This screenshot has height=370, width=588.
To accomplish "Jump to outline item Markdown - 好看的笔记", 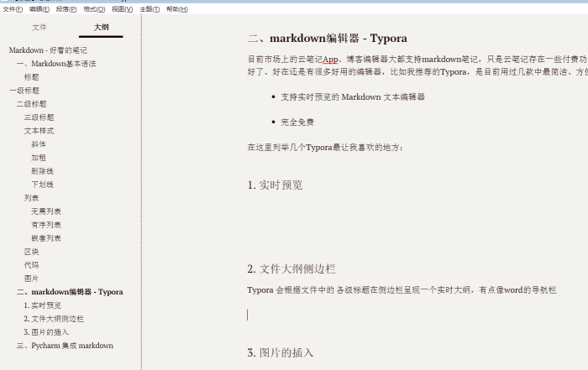I will pos(48,50).
